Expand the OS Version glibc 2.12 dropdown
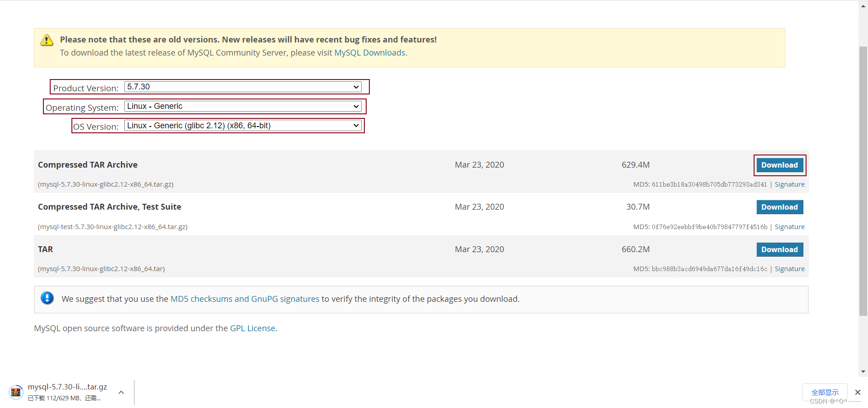Screen dimensions: 868x408 click(x=243, y=126)
